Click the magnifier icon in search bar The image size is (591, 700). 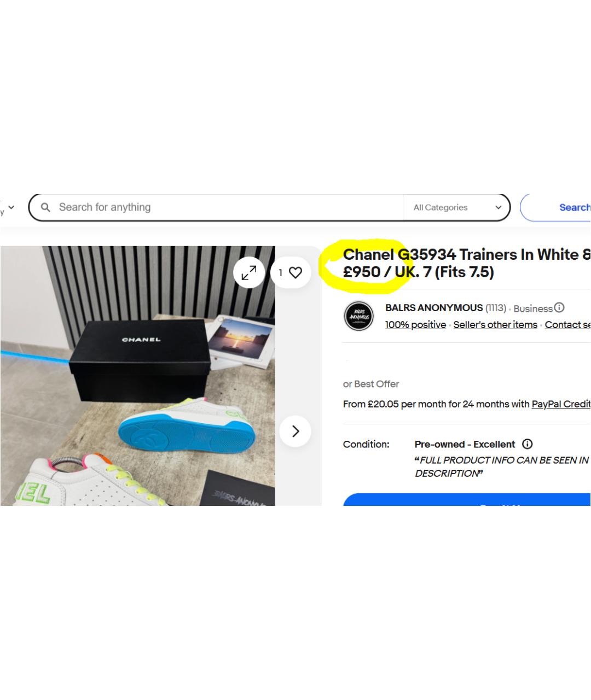[x=46, y=207]
